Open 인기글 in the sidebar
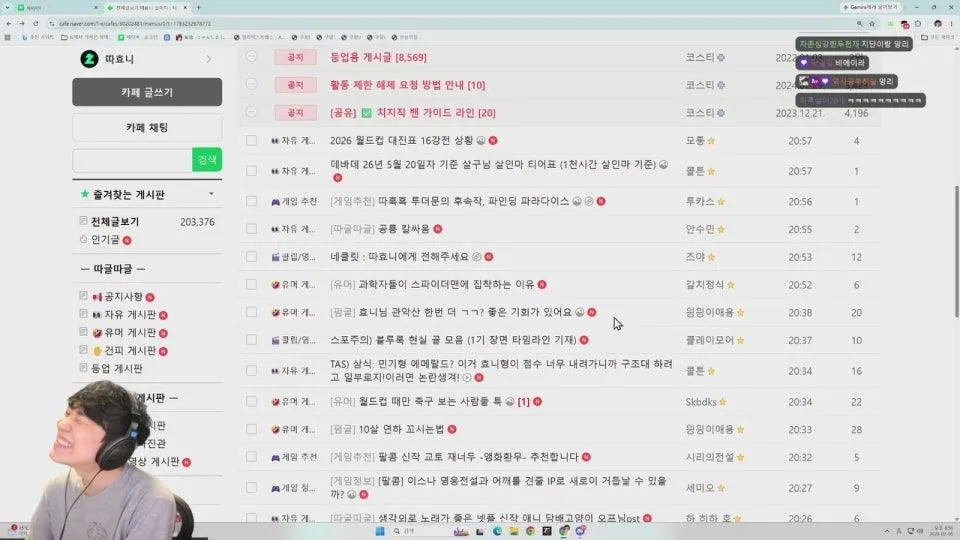 105,239
